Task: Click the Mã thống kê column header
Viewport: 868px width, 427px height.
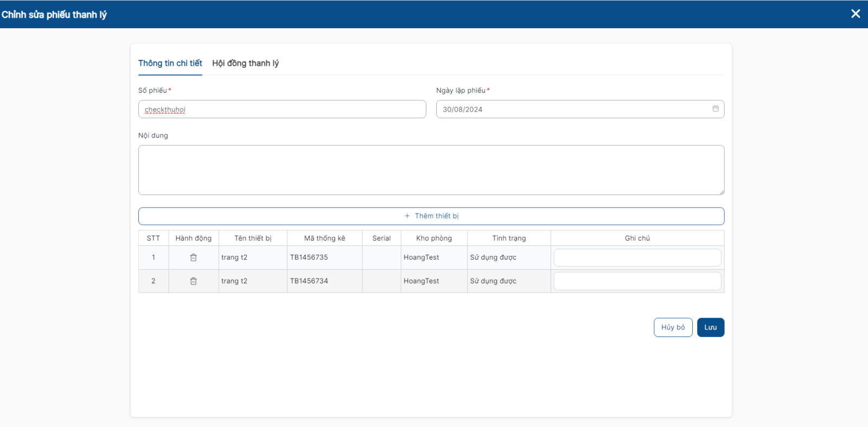Action: pyautogui.click(x=324, y=238)
